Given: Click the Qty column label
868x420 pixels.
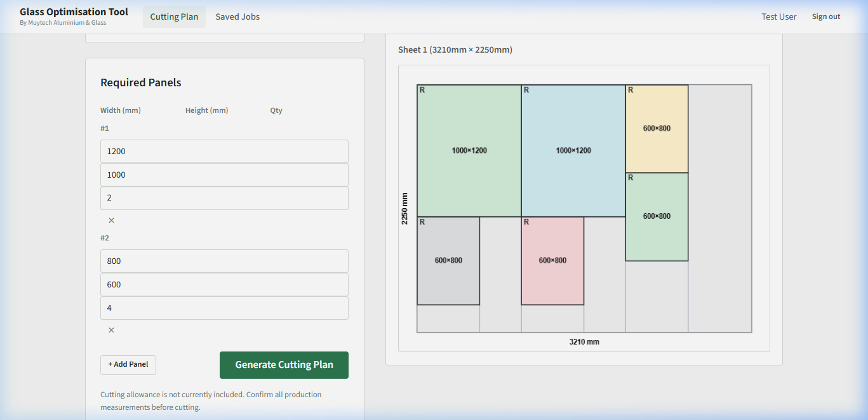Looking at the screenshot, I should click(276, 110).
